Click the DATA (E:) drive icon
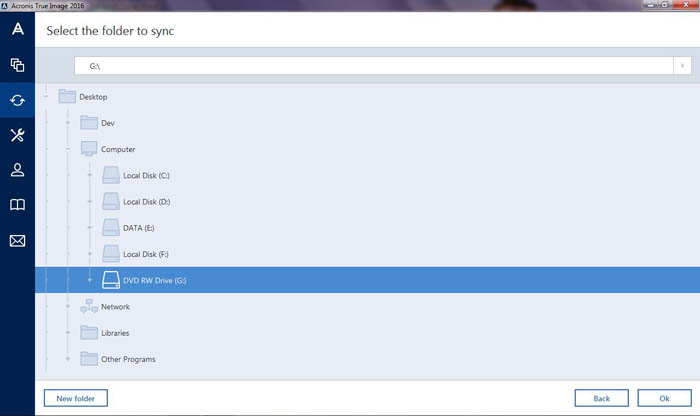The height and width of the screenshot is (416, 700). click(111, 228)
